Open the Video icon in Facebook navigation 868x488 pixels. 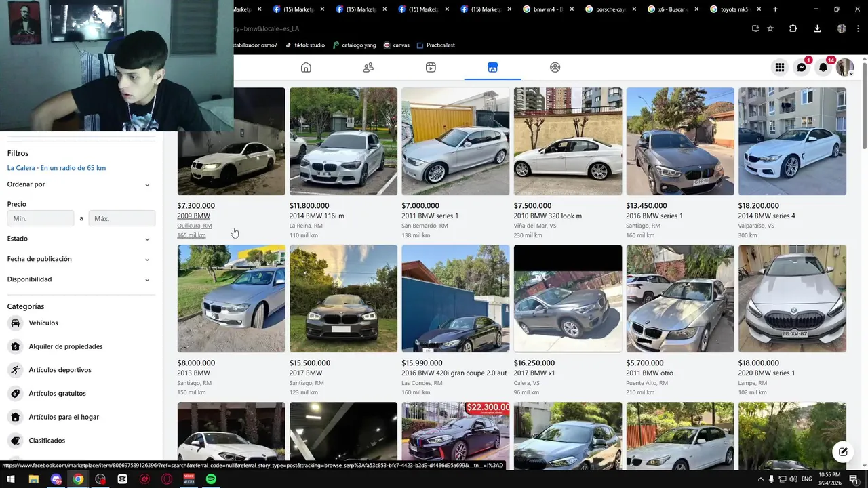pos(431,67)
